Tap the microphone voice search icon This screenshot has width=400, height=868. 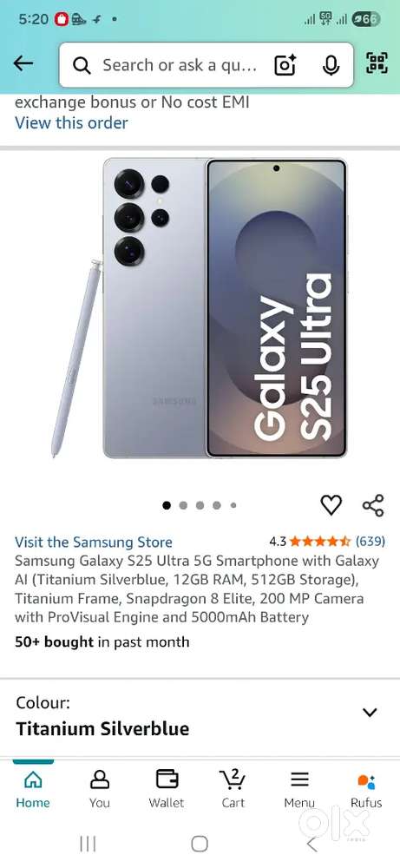tap(331, 65)
